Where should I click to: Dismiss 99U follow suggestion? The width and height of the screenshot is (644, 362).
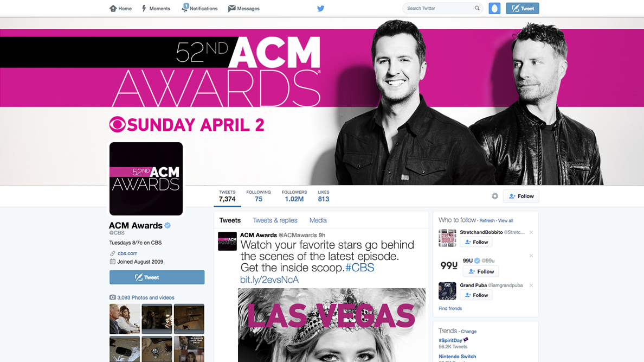point(531,256)
